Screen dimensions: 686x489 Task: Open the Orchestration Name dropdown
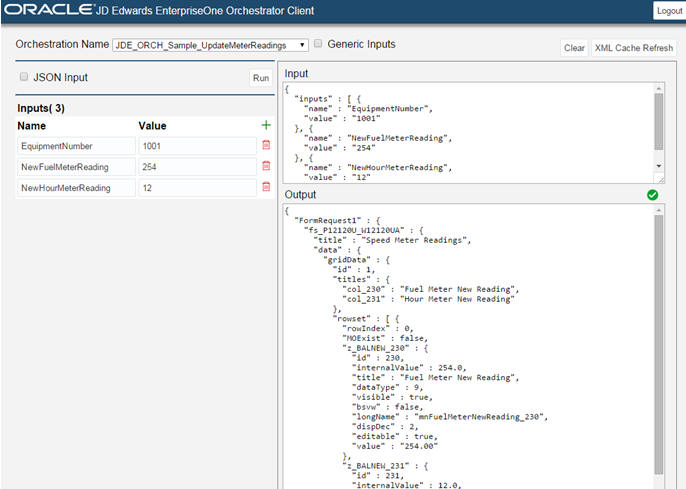pos(211,45)
